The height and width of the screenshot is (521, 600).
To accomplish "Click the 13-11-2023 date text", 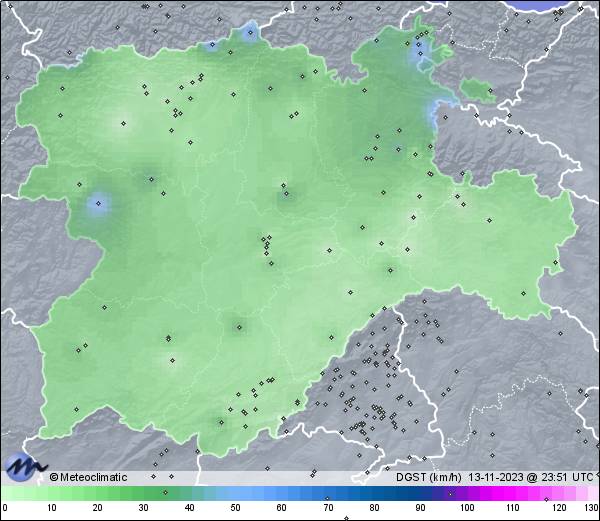I will 496,477.
